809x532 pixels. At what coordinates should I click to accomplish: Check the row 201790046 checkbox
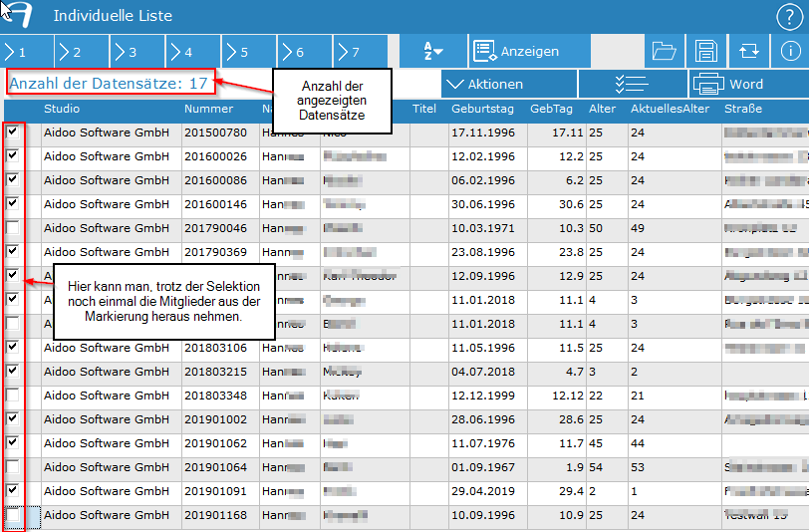[12, 227]
